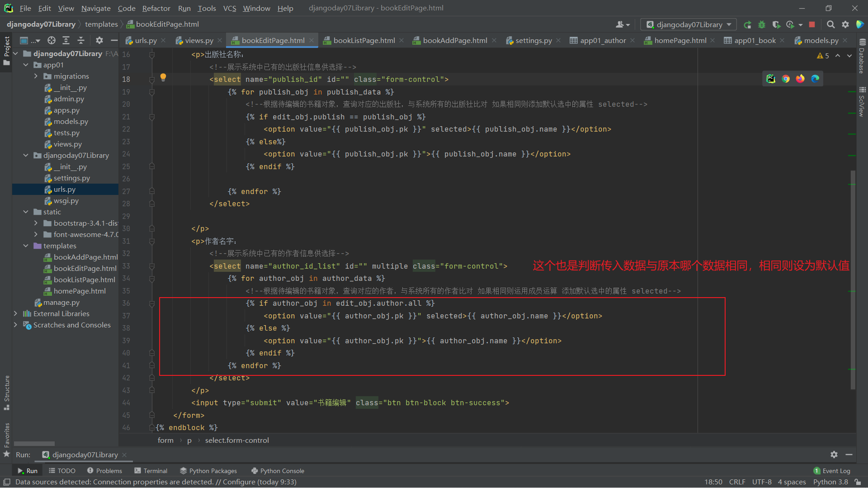Click Python 3.8 interpreter in status bar
Screen dimensions: 868x488
(830, 482)
